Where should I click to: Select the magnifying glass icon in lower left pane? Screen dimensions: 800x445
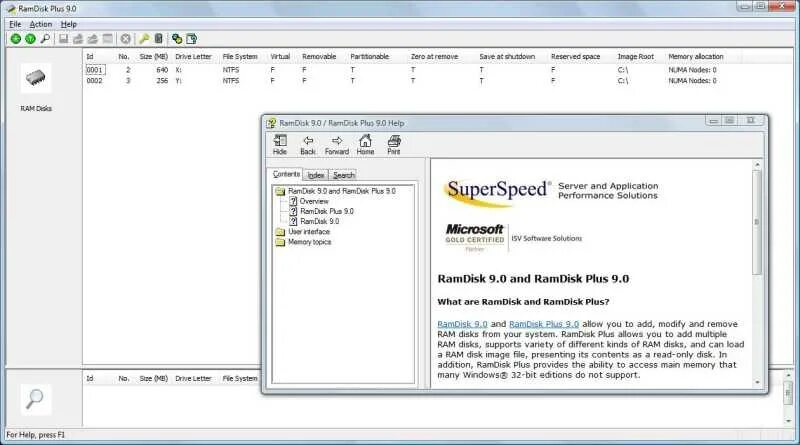(35, 399)
